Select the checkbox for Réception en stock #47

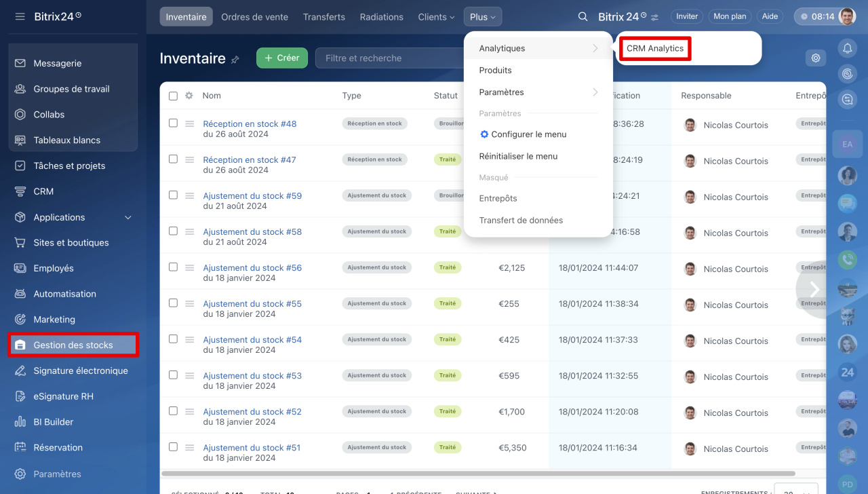[173, 159]
